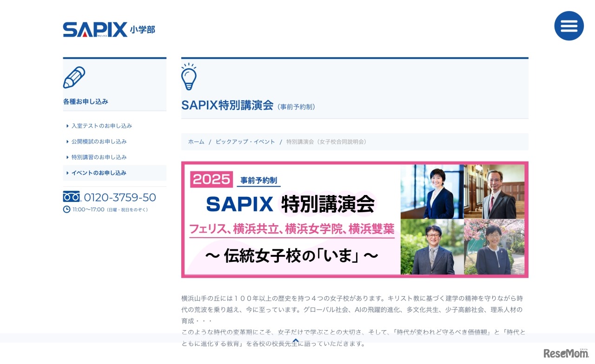Open ホーム from the breadcrumb

[x=196, y=142]
